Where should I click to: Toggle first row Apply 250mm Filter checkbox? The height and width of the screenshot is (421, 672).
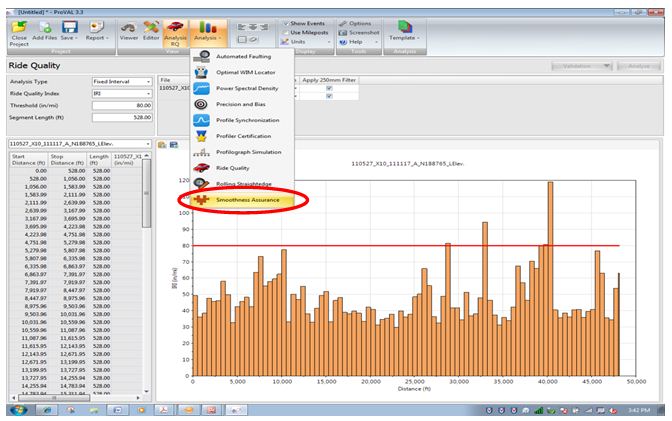[329, 88]
